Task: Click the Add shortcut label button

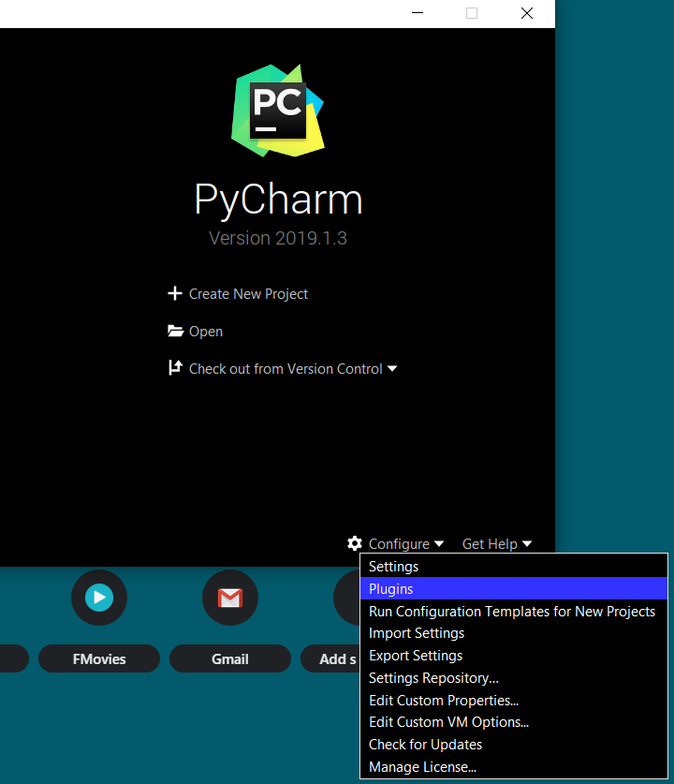Action: tap(330, 658)
